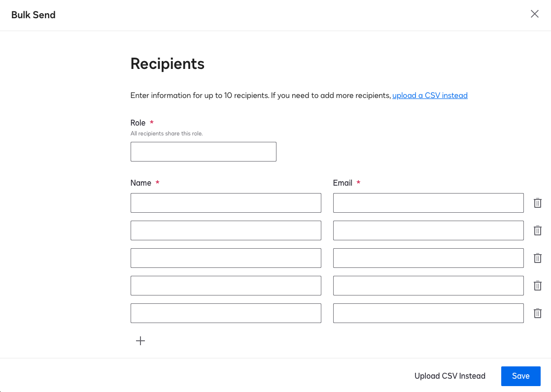Focus the third Email input
The image size is (551, 392).
click(x=428, y=258)
